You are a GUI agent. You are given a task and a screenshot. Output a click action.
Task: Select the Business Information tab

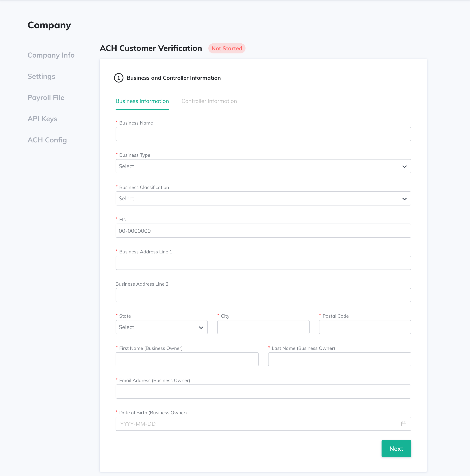pos(142,101)
